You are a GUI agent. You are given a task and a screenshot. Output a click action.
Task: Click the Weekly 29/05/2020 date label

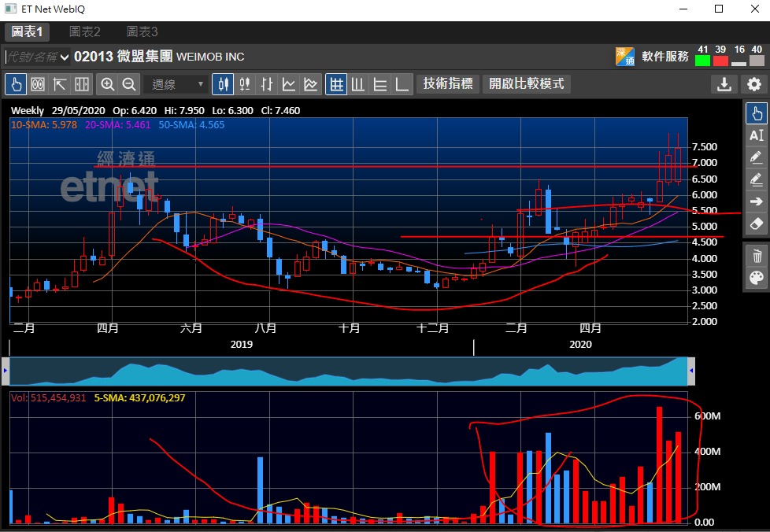(x=57, y=111)
